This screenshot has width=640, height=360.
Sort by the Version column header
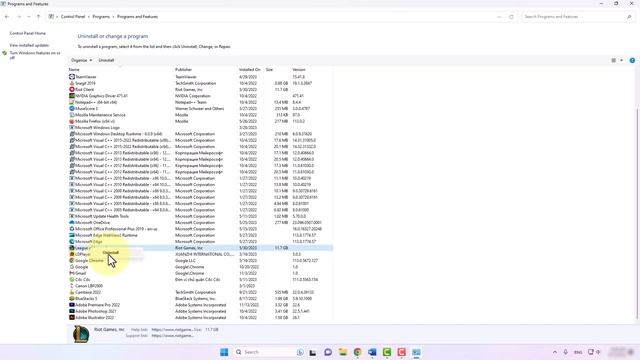299,70
